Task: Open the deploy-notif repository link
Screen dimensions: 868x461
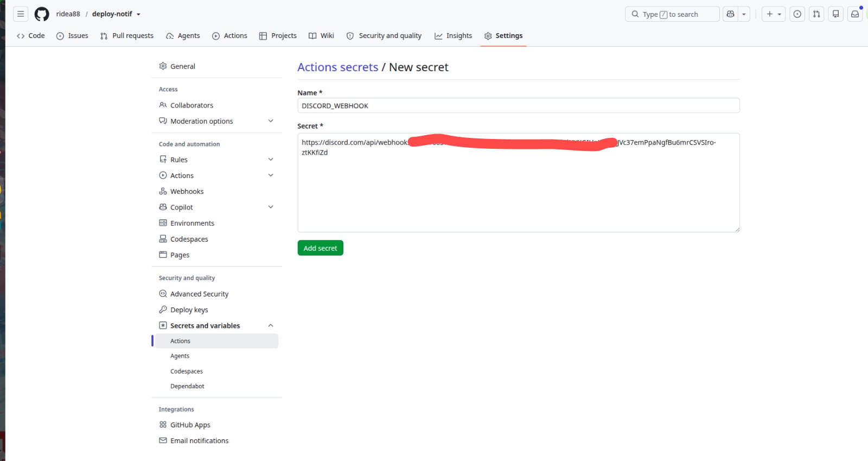Action: pos(112,14)
